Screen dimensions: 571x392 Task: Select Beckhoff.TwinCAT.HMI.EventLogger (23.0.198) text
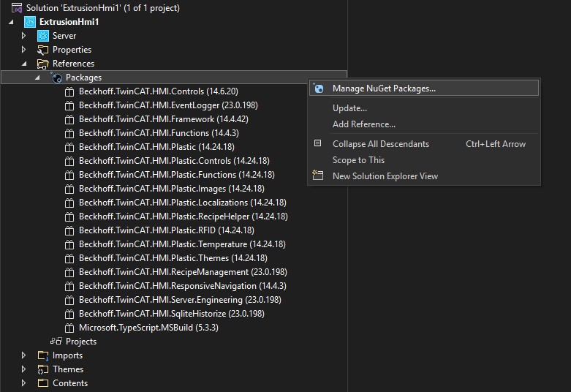tap(168, 105)
